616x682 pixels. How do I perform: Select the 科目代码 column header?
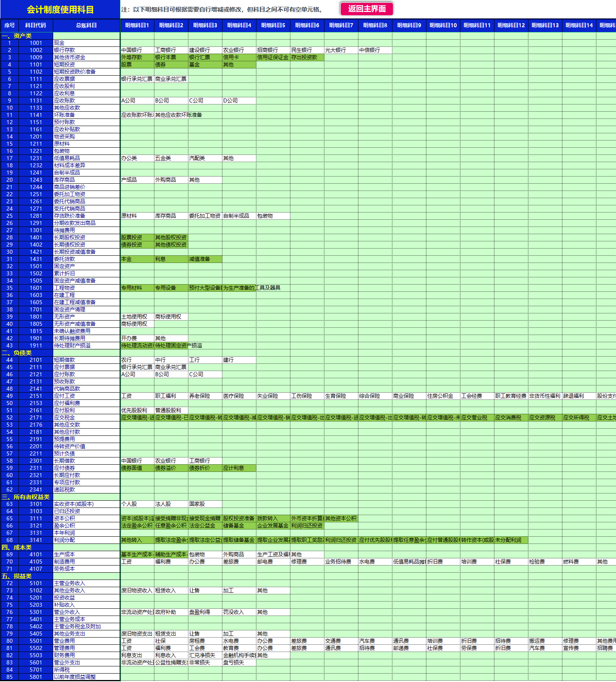(36, 25)
